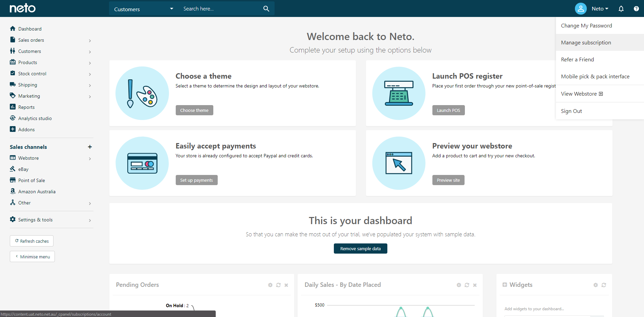
Task: Select Change My Password
Action: [600, 25]
